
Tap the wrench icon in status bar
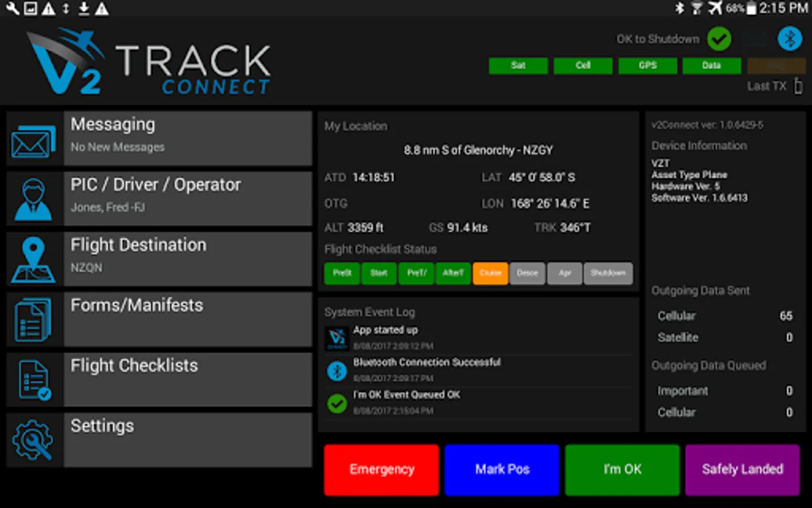[12, 8]
